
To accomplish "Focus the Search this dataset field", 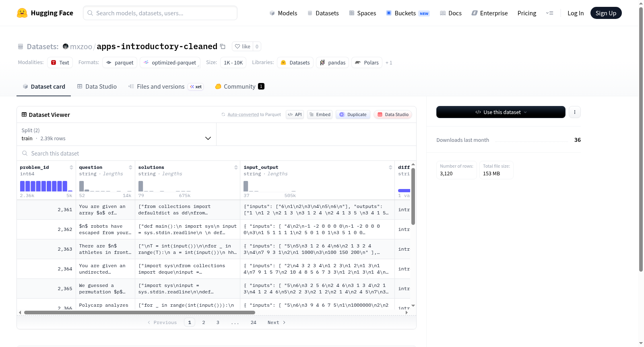I will (x=217, y=153).
